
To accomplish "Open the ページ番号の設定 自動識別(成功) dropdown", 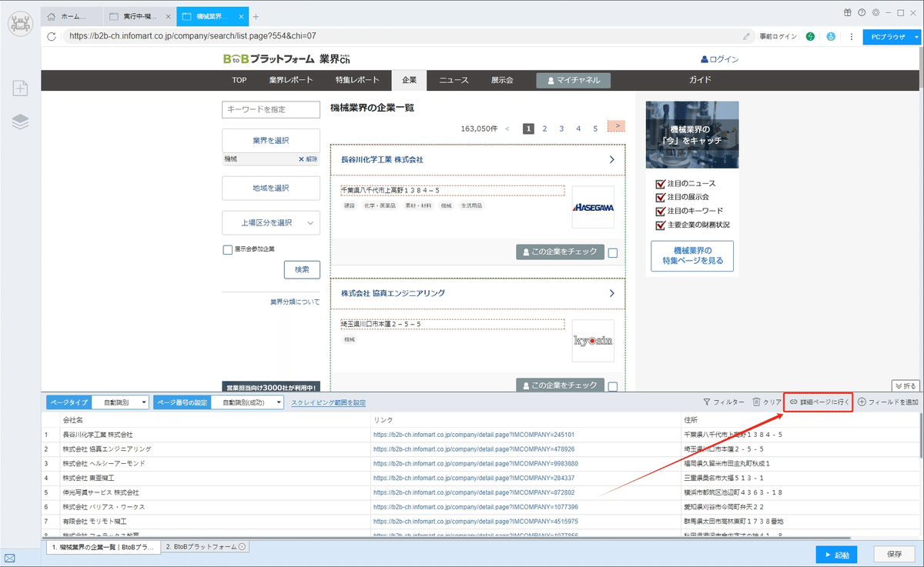I will tap(247, 402).
